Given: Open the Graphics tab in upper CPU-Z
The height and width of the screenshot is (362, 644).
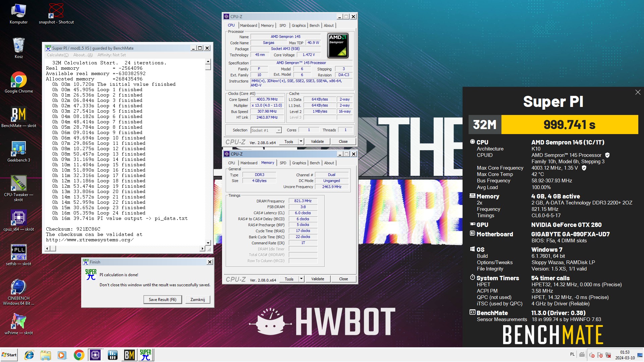Looking at the screenshot, I should (x=299, y=25).
